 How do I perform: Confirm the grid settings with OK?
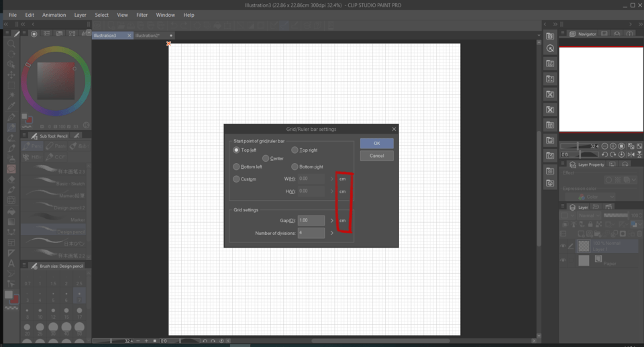point(376,143)
